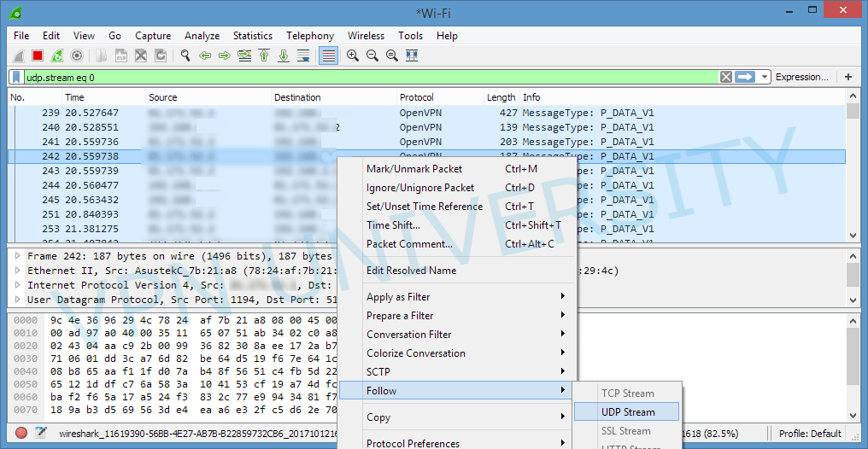Open Capture Options gear icon
The width and height of the screenshot is (868, 449).
click(x=76, y=55)
